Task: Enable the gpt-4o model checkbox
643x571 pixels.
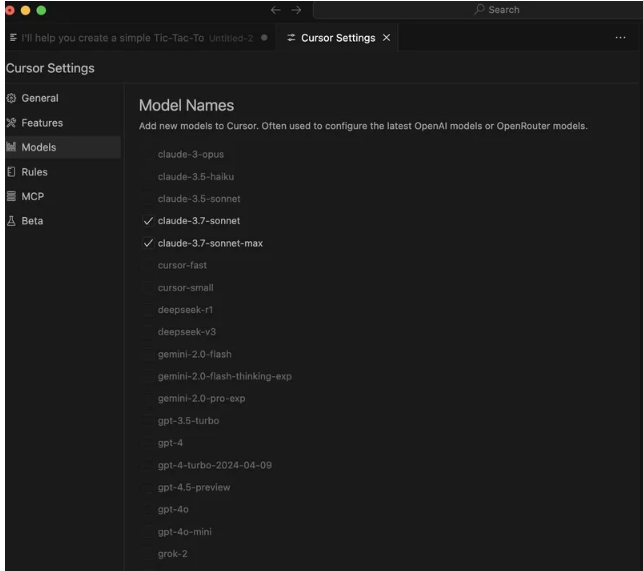Action: pos(148,509)
